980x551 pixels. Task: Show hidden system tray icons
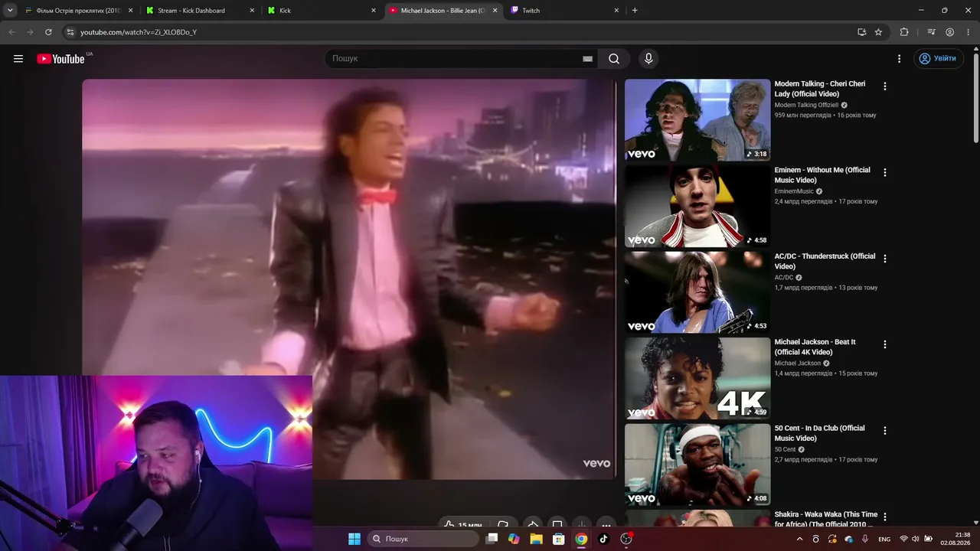(x=800, y=539)
